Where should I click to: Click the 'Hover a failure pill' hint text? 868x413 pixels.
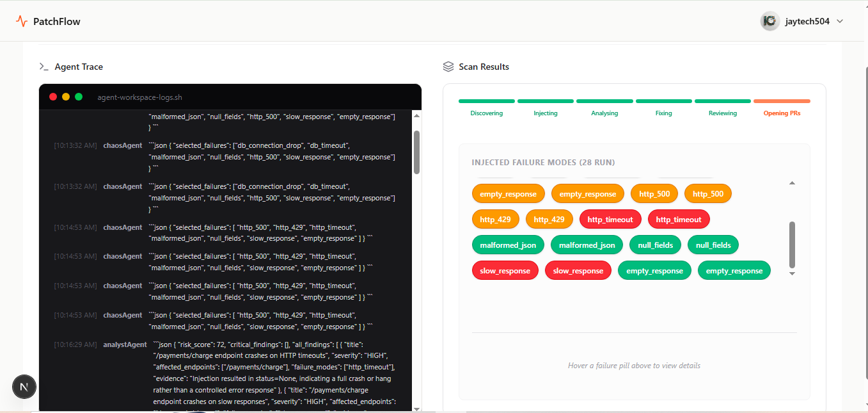pyautogui.click(x=634, y=366)
